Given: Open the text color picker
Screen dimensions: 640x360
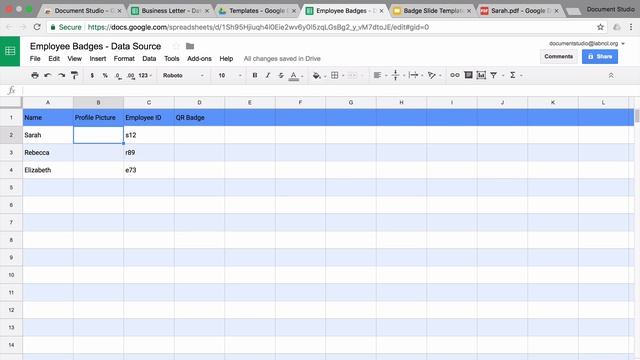Looking at the screenshot, I should (293, 76).
